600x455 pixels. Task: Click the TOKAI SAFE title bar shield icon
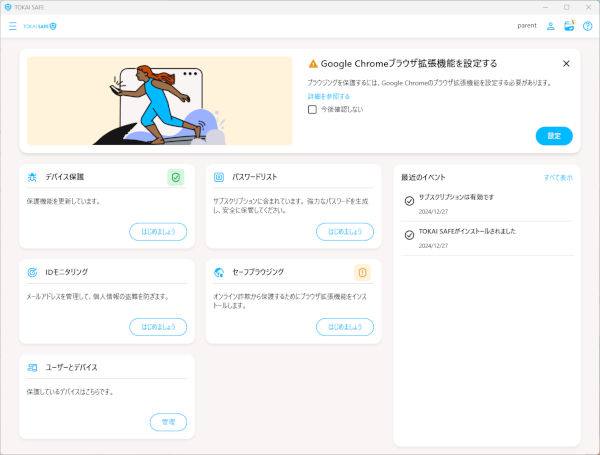(x=8, y=7)
